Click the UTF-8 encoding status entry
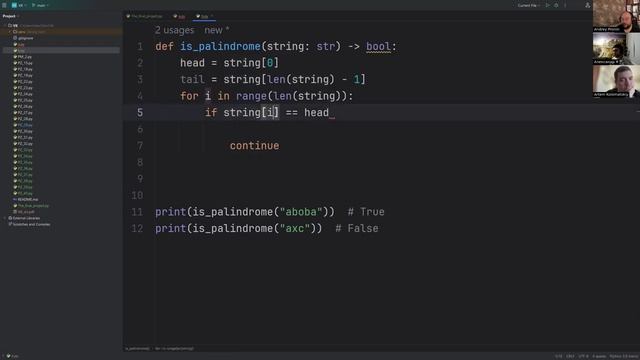The image size is (640, 360). (584, 356)
